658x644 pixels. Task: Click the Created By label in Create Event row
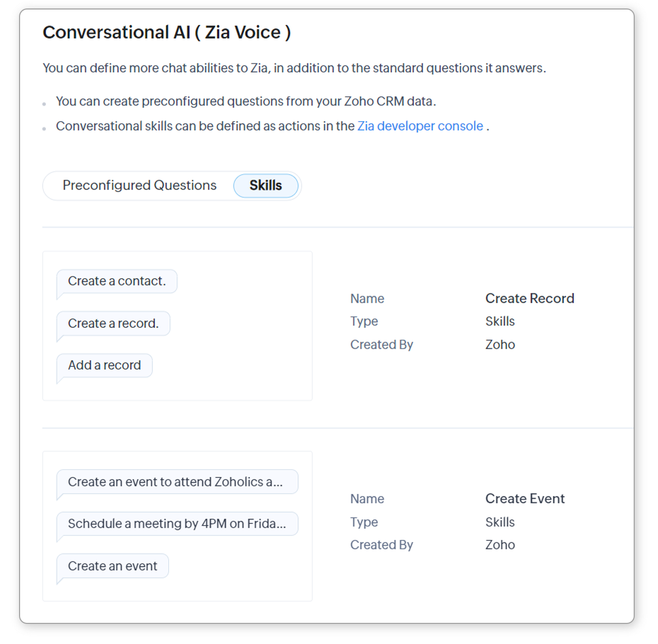pos(381,545)
